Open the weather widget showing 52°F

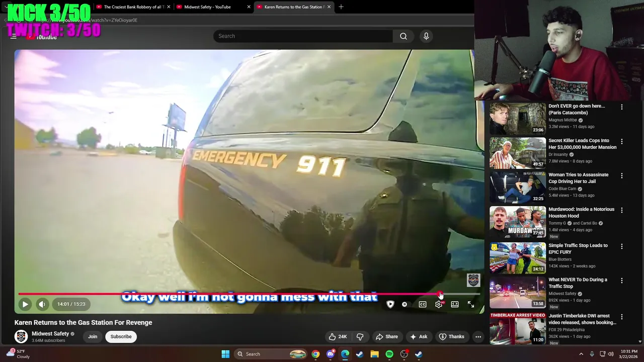point(18,354)
